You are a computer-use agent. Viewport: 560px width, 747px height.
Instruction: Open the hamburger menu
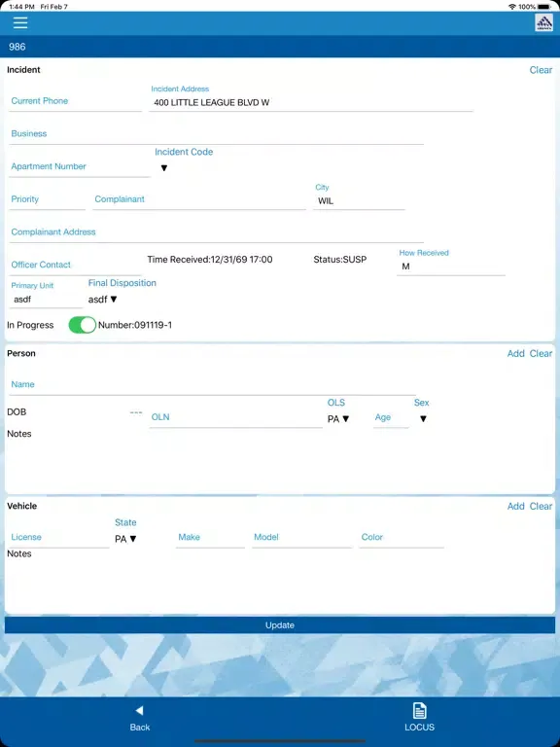pos(20,23)
